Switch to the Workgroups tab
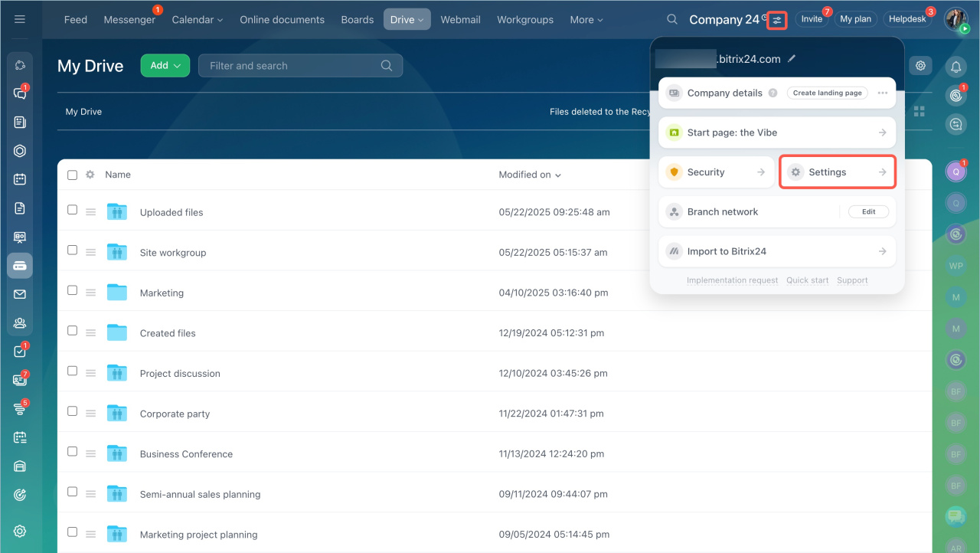Screen dimensions: 980x553 [524, 20]
